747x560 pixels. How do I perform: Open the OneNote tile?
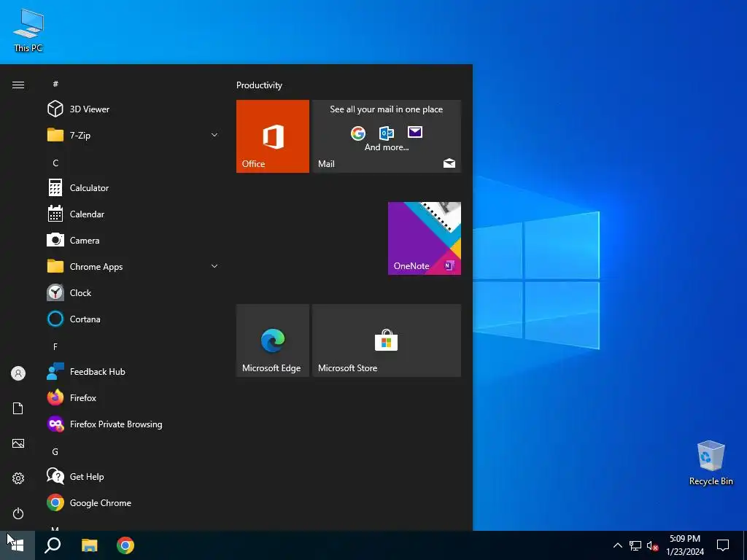pyautogui.click(x=425, y=238)
